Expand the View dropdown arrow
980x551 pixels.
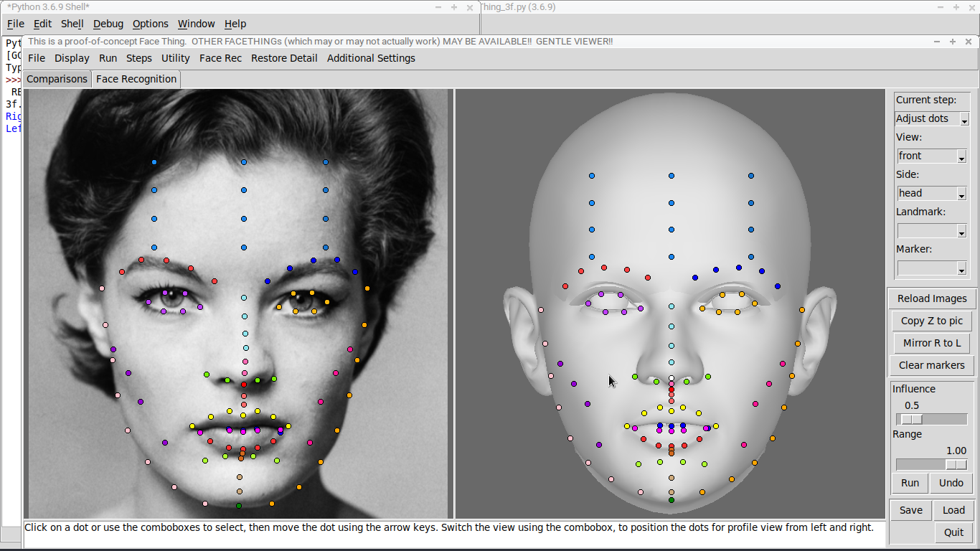click(x=962, y=156)
